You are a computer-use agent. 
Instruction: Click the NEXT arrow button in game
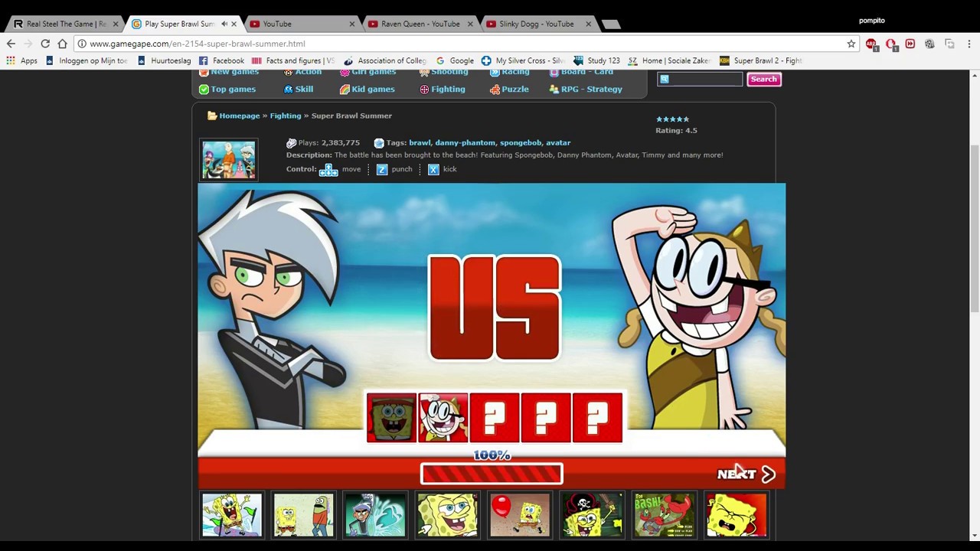(746, 474)
